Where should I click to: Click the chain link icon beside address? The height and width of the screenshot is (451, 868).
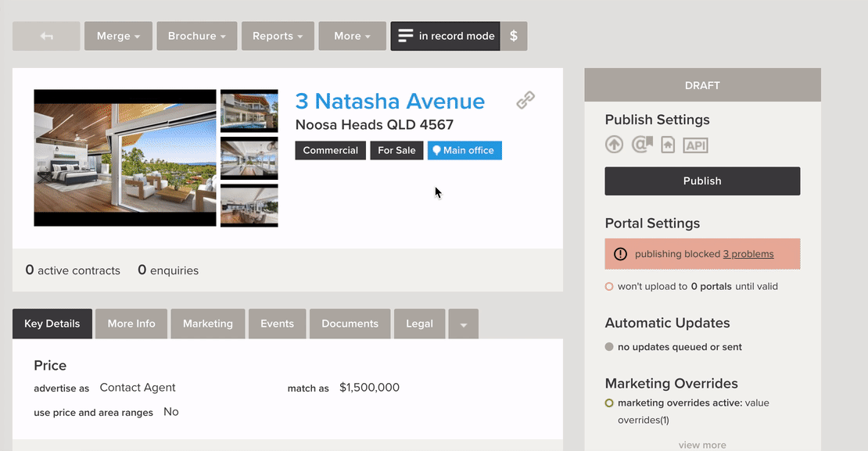(x=525, y=100)
